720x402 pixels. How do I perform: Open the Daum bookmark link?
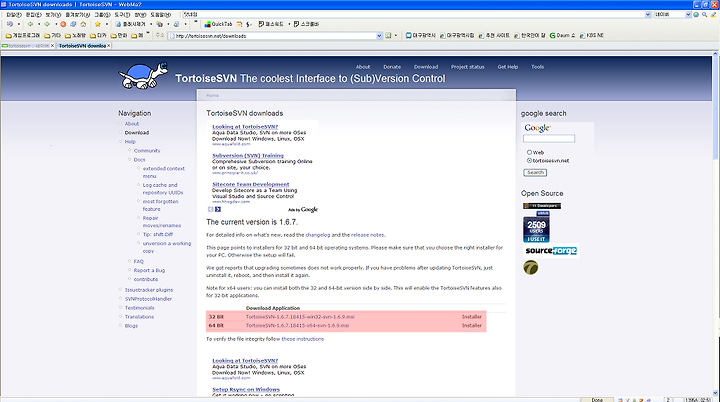562,35
